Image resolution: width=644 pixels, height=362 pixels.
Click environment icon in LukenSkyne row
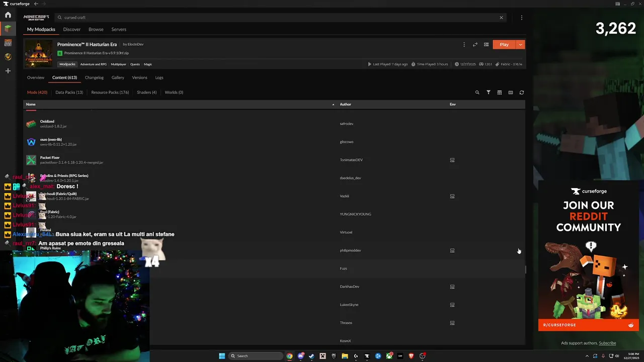pos(452,305)
